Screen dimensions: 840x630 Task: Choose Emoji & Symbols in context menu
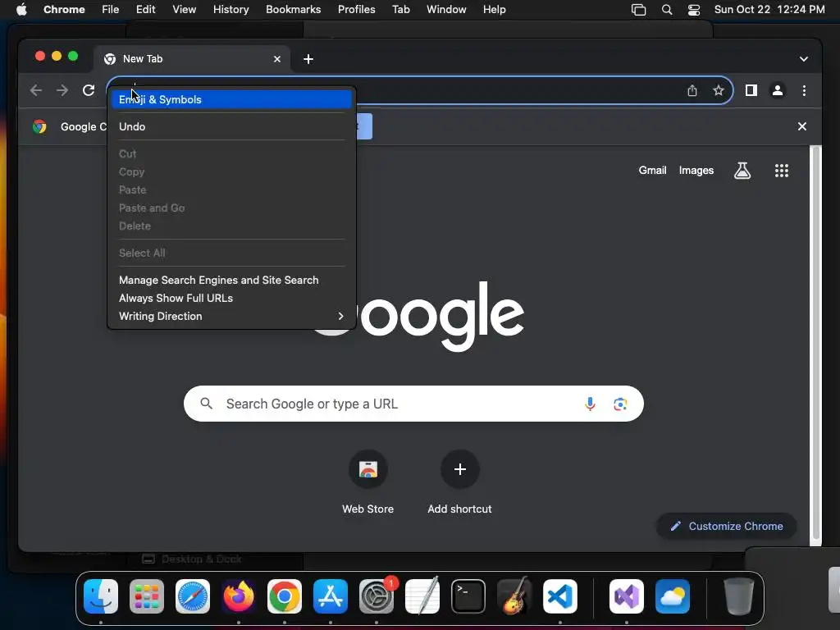pos(231,99)
